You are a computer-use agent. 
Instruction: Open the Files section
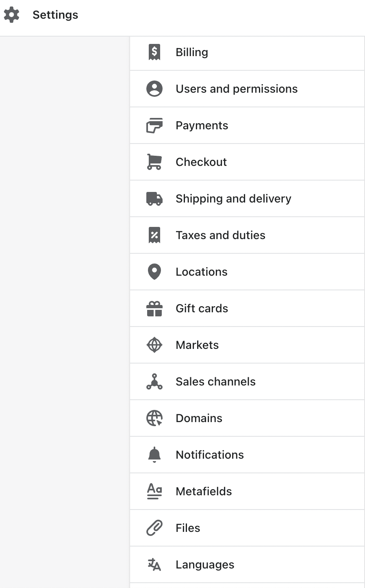tap(188, 528)
